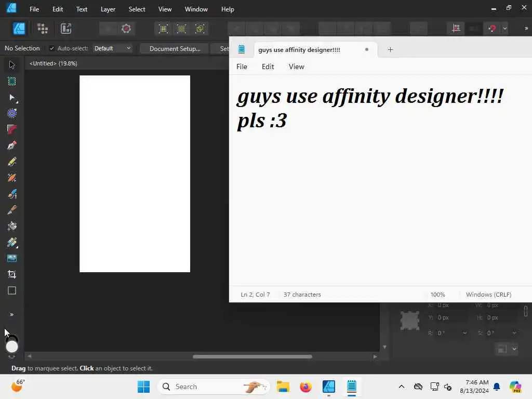Toggle the Auto-select checkbox
The image size is (532, 399).
pos(51,48)
